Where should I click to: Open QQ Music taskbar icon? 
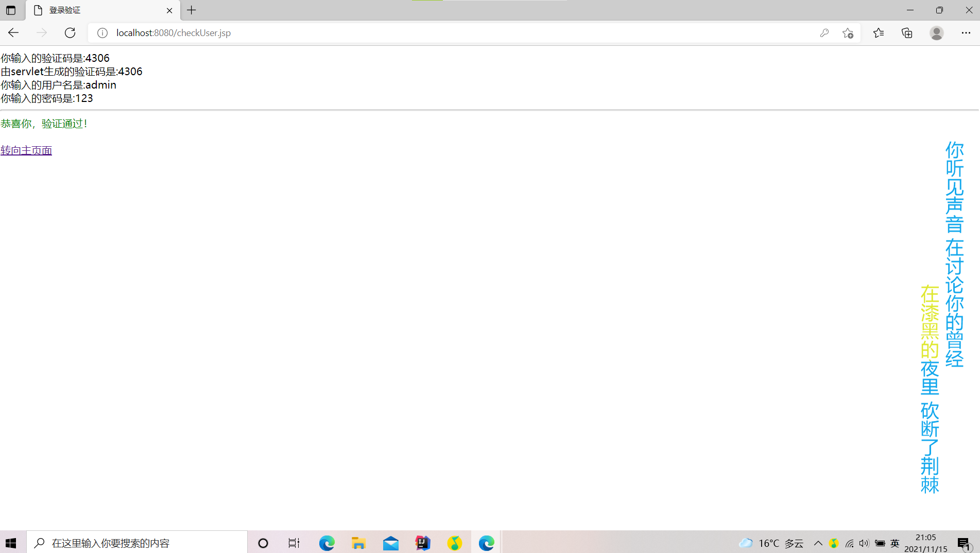coord(455,543)
